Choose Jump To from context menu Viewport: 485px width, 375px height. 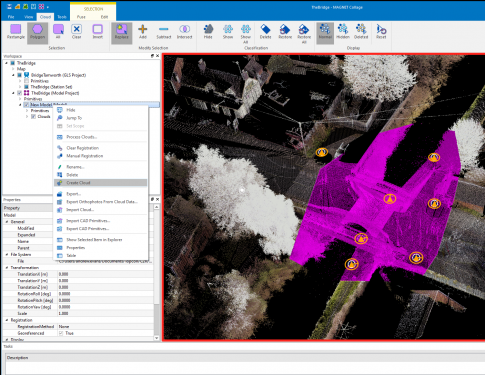click(x=100, y=118)
